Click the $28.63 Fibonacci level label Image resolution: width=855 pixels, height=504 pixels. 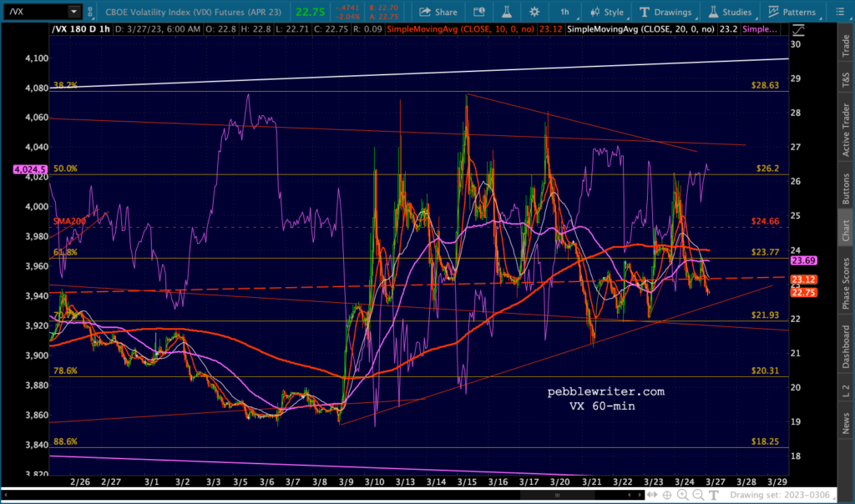[765, 86]
